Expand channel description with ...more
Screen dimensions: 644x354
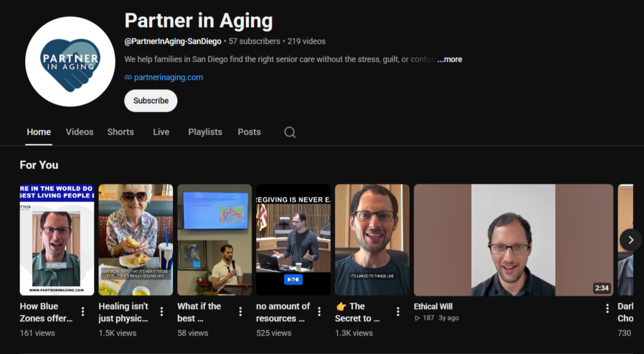coord(450,59)
